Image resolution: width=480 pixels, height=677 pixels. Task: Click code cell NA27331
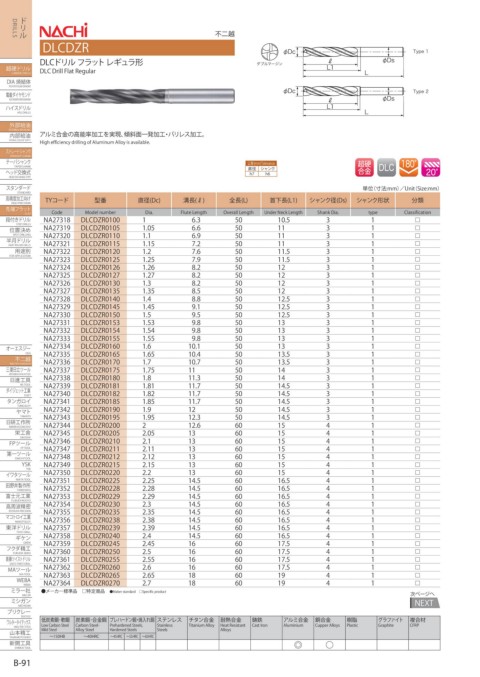[57, 323]
